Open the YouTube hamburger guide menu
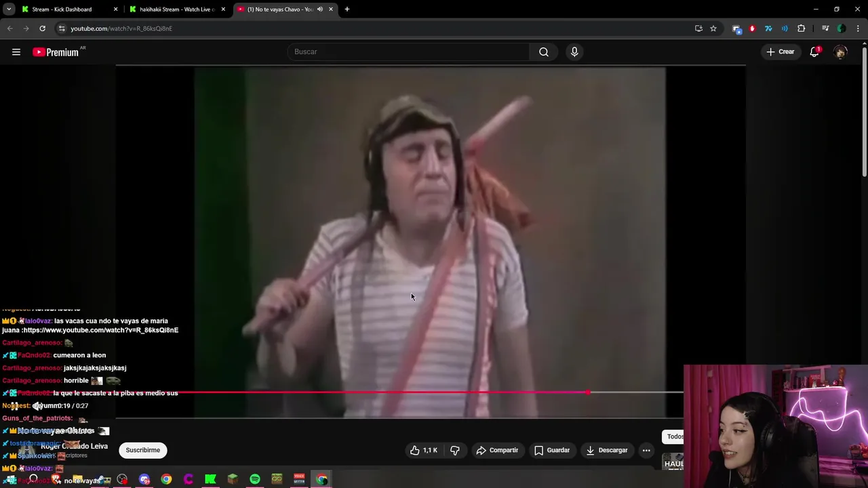This screenshot has width=868, height=488. 16,52
